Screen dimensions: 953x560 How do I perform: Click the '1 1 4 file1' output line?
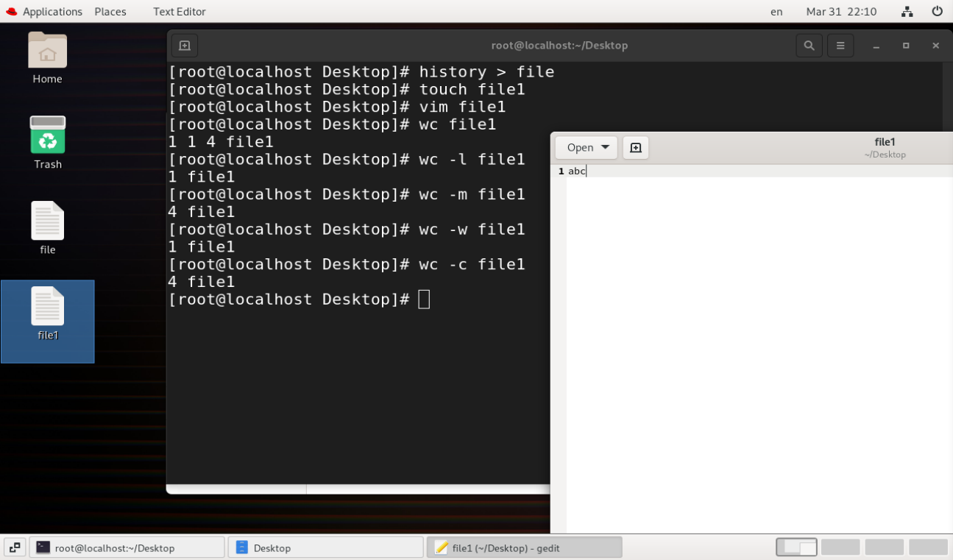pos(221,142)
